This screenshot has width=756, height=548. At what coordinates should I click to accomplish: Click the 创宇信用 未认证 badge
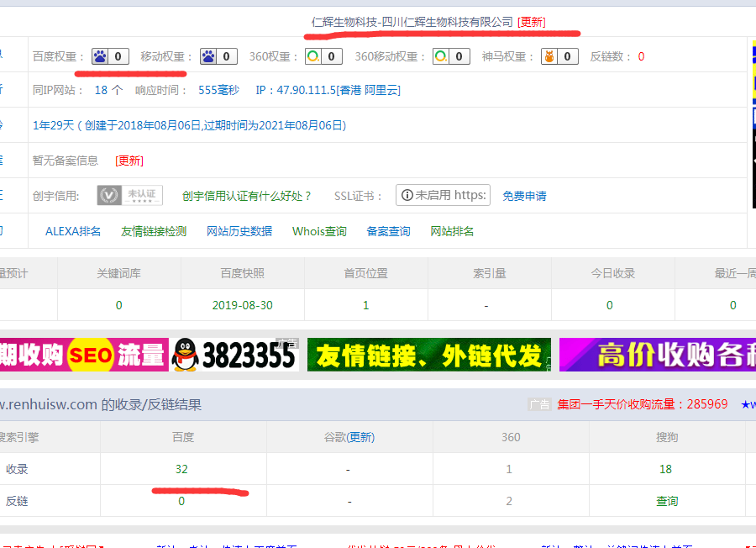[x=129, y=195]
